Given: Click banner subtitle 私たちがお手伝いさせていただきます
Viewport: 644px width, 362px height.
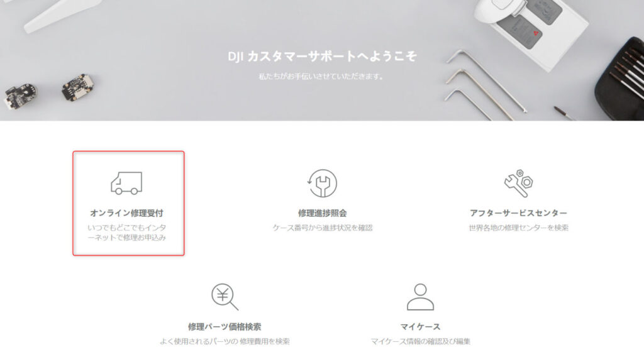Looking at the screenshot, I should point(321,76).
